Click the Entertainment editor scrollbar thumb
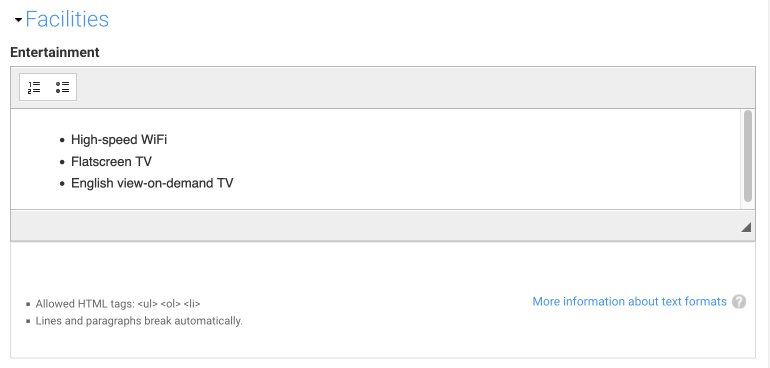The image size is (770, 368). tap(747, 156)
